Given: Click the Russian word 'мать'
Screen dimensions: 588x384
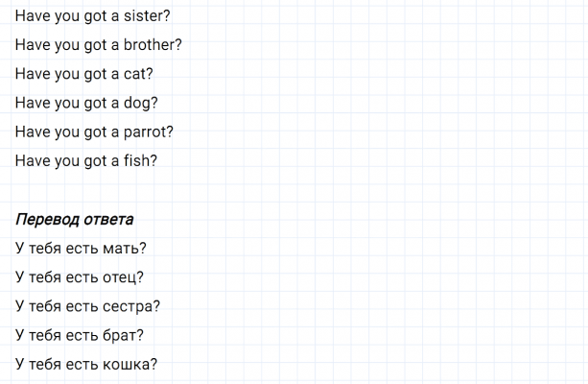Looking at the screenshot, I should [125, 249].
